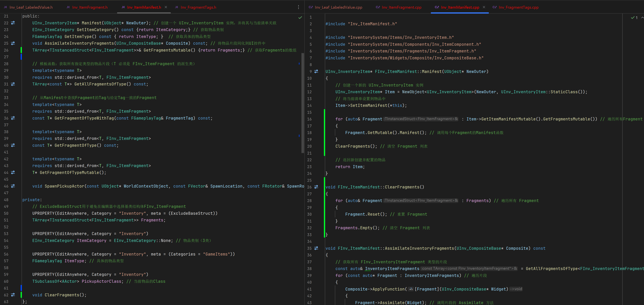
Task: Click gutter icon next to ClearFragments declaration line 62
Action: tap(13, 295)
